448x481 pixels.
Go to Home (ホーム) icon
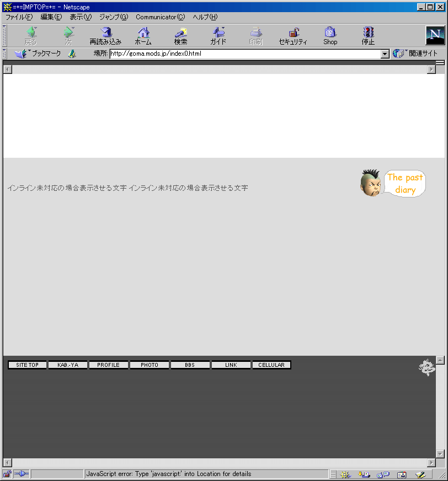pyautogui.click(x=143, y=36)
